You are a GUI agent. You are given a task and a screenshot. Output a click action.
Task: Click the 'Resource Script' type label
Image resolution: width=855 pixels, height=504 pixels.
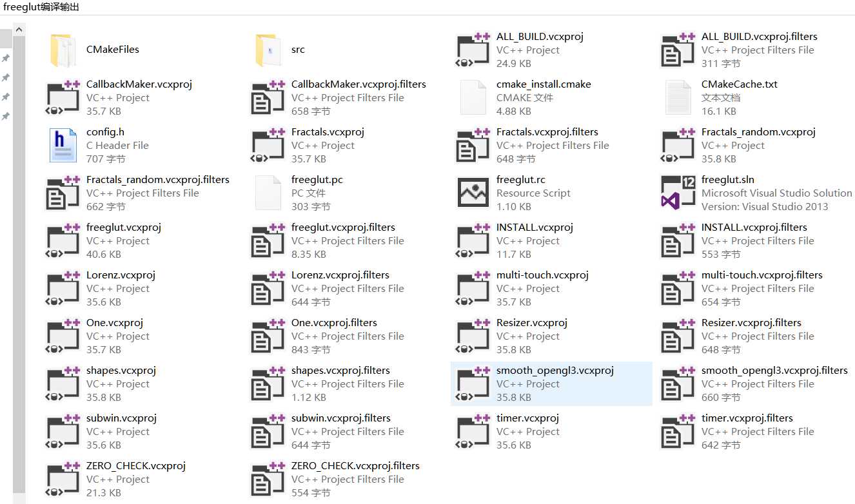(x=533, y=193)
